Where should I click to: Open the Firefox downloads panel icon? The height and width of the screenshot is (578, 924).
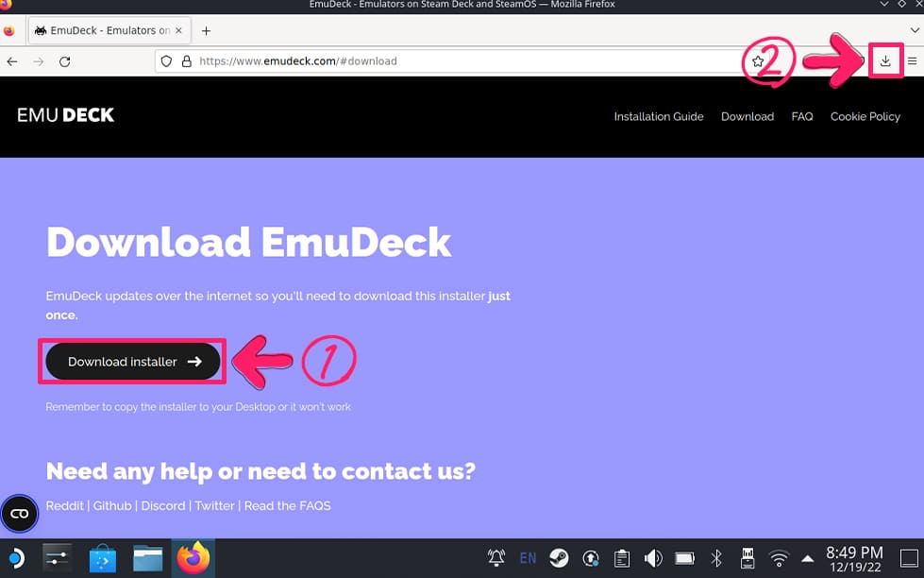click(885, 60)
